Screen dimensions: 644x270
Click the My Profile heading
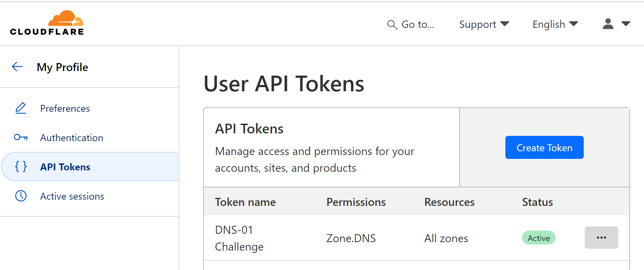[x=62, y=67]
